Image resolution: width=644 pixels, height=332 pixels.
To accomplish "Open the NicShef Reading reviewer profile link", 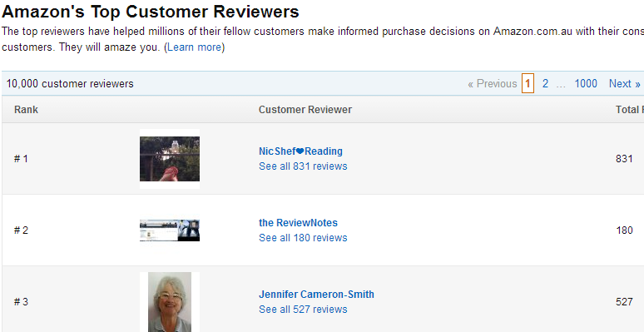I will (x=300, y=151).
